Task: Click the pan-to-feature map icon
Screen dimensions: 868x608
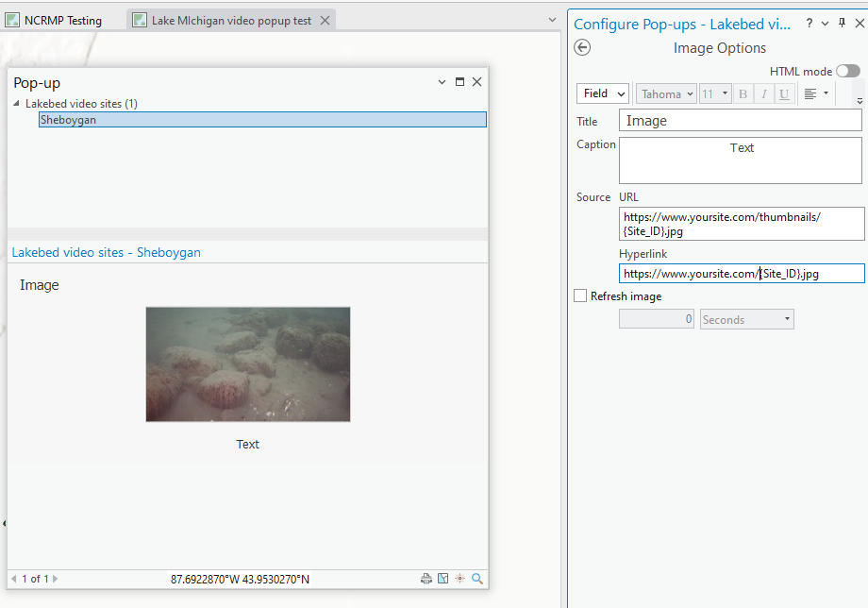Action: (x=443, y=578)
